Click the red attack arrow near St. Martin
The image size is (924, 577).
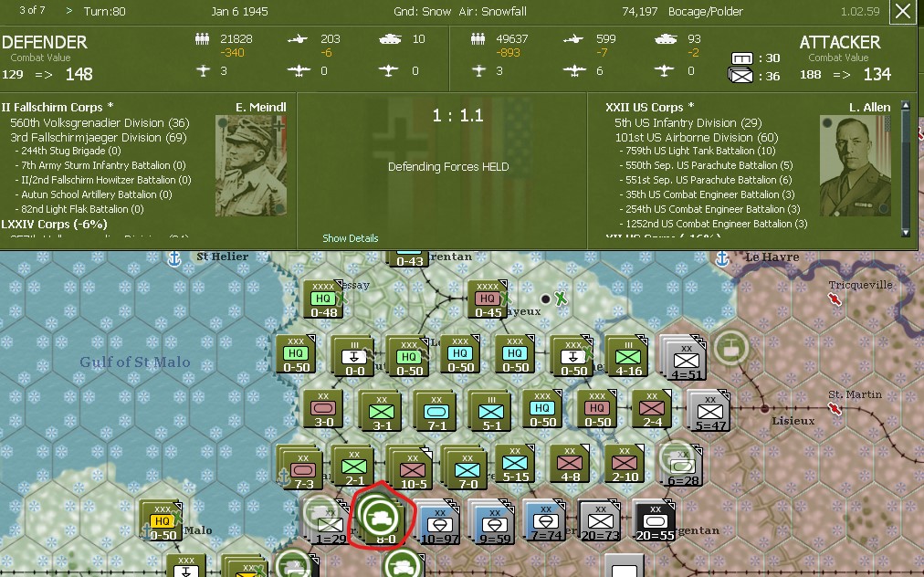click(x=834, y=409)
